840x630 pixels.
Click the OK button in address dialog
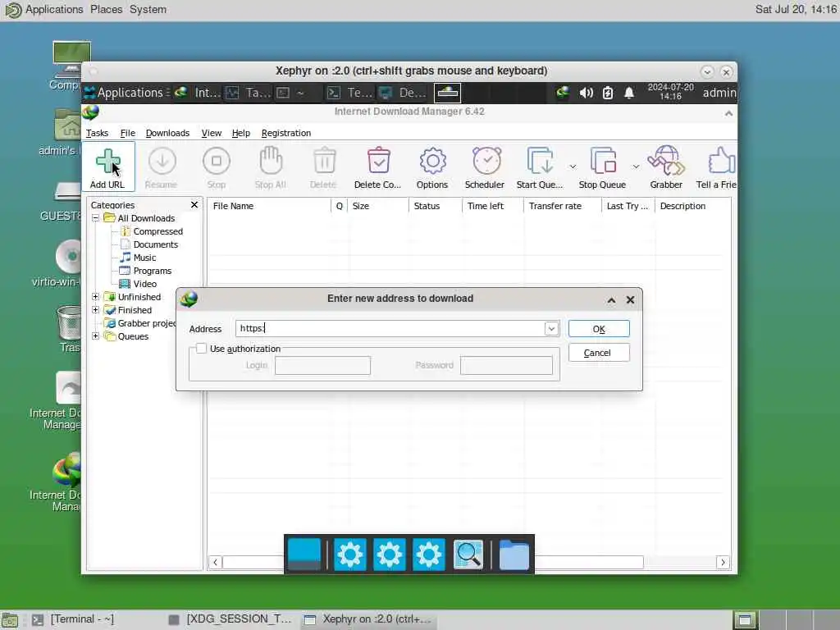[x=599, y=329]
